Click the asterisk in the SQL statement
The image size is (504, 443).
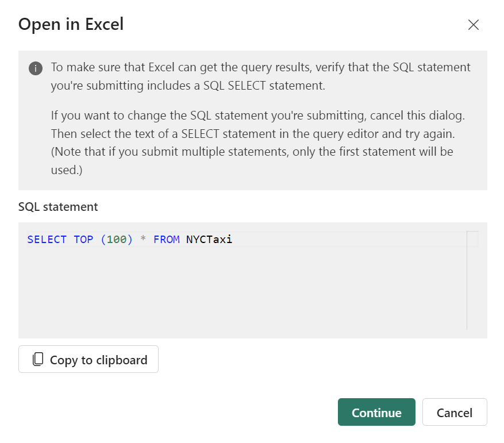(x=143, y=239)
